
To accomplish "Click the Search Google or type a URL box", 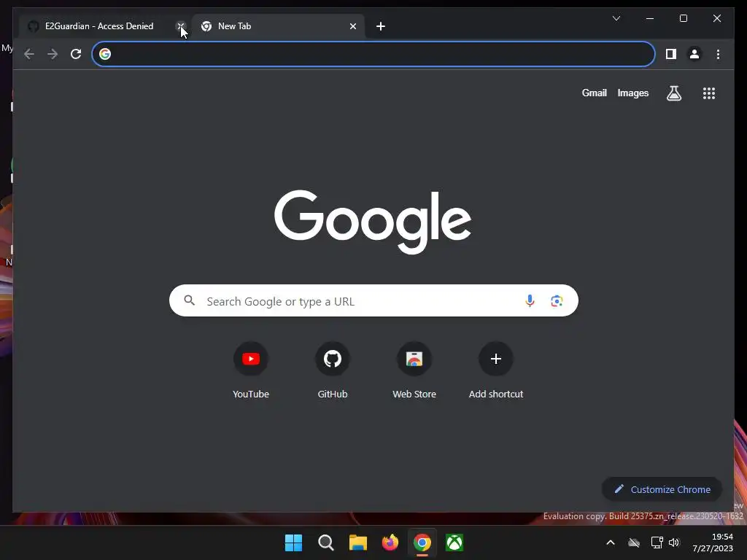I will pos(373,301).
